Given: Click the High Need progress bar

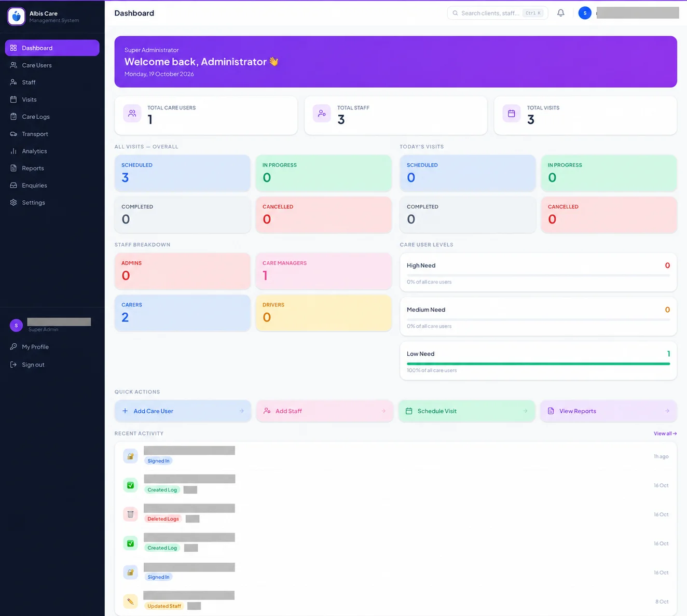Looking at the screenshot, I should tap(538, 275).
